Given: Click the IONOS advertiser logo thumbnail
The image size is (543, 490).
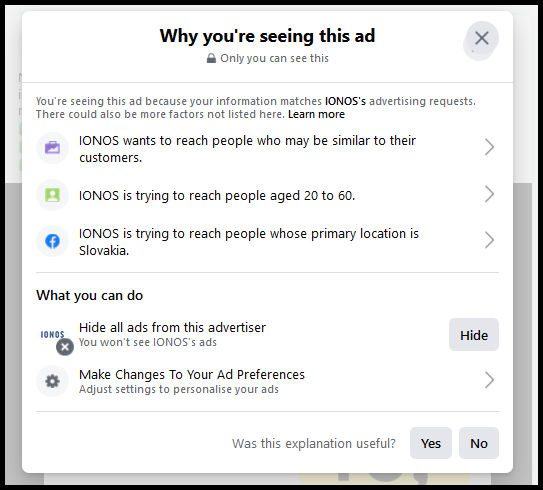Looking at the screenshot, I should (52, 335).
